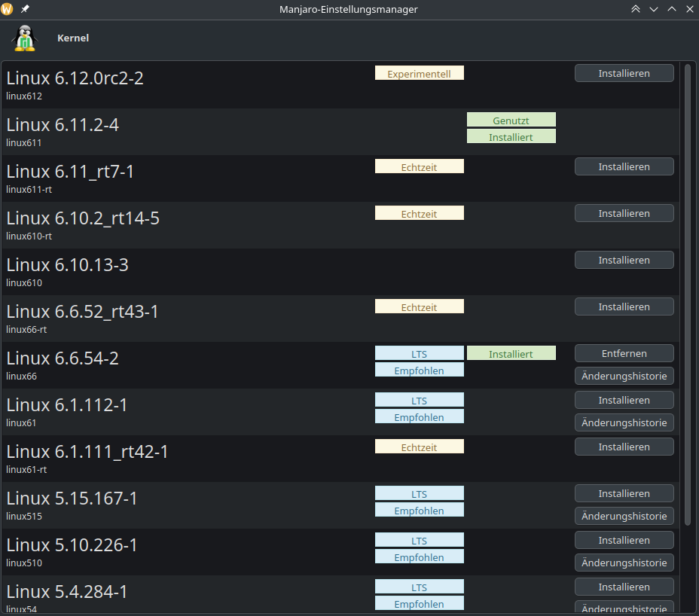The height and width of the screenshot is (616, 699).
Task: Click the Echtzeit tag of Linux 6.11_rt7-1
Action: point(419,166)
